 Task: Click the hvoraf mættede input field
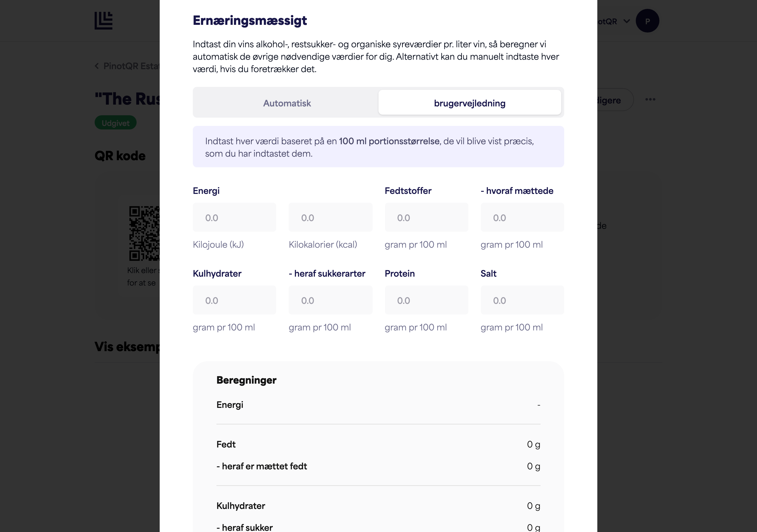[x=522, y=217]
